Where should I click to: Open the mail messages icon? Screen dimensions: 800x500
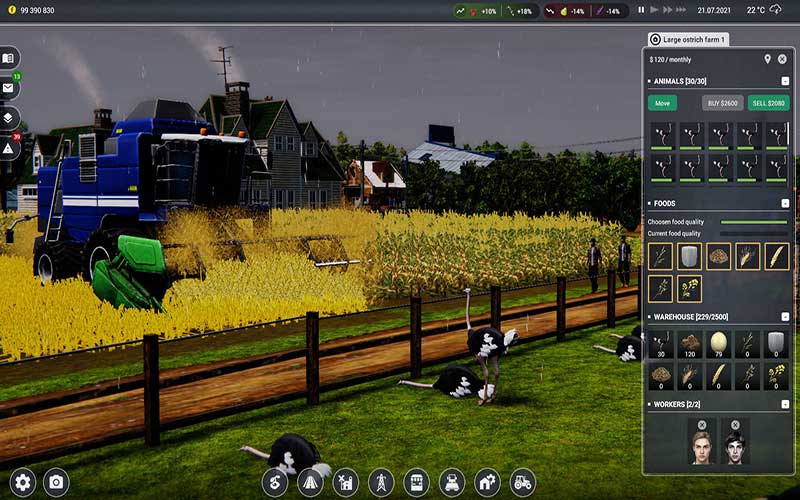coord(9,88)
